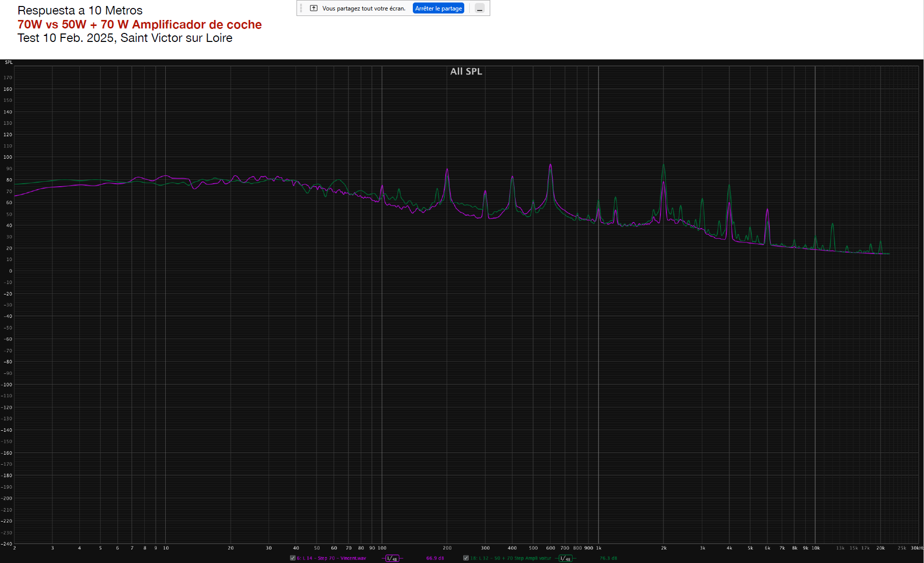Uncheck the 'L 32 – 50 + 70 Step Ampli voitur' trace
The width and height of the screenshot is (924, 563).
pos(466,558)
